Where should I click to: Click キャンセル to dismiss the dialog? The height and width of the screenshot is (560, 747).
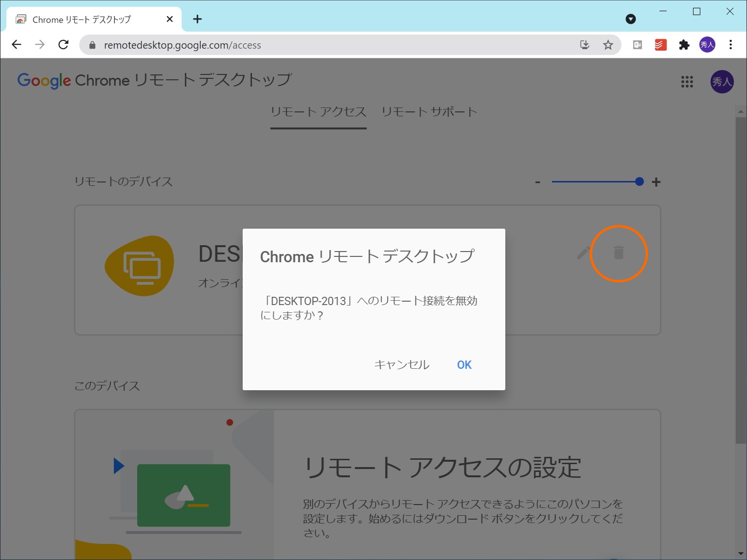[x=401, y=364]
